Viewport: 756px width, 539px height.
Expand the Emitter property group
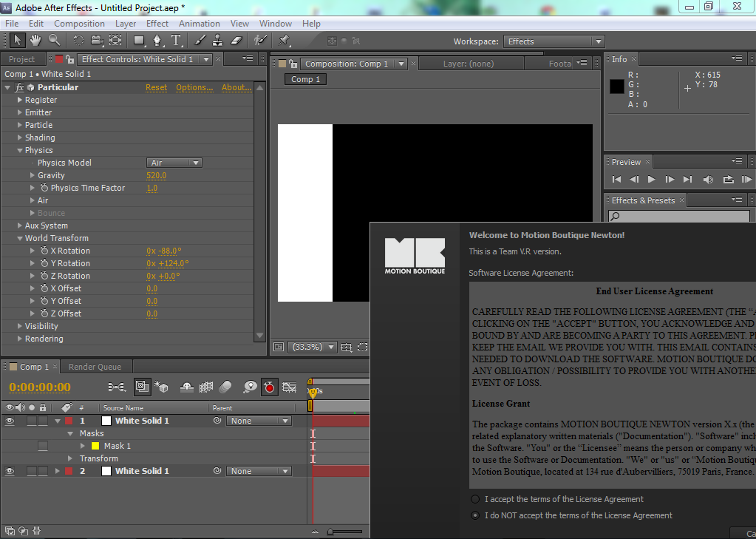[20, 112]
